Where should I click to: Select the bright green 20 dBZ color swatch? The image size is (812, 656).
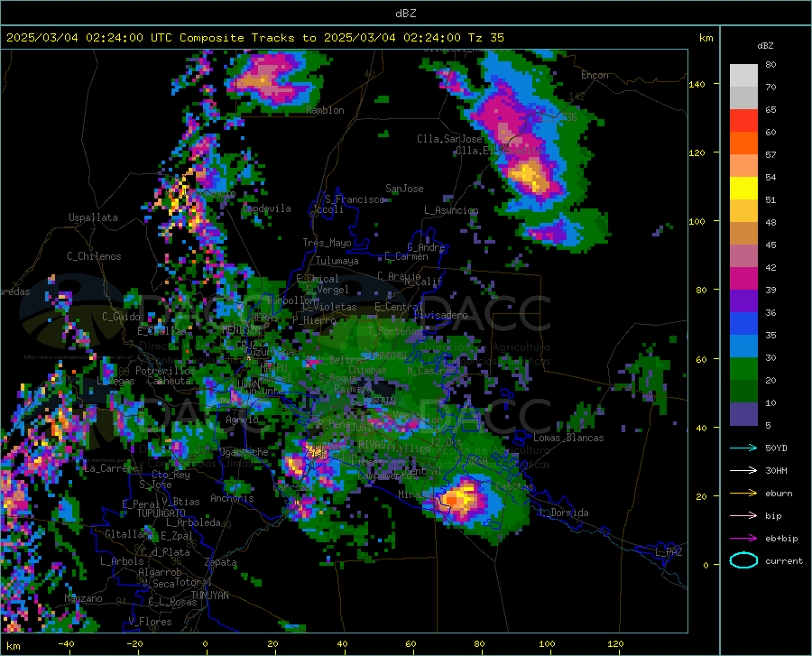pyautogui.click(x=743, y=369)
